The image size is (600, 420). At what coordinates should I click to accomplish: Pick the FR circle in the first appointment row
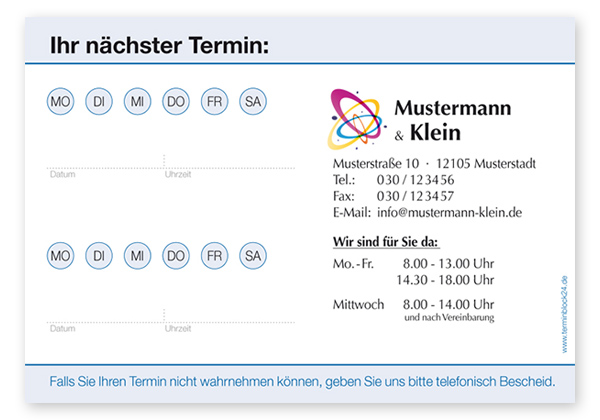pyautogui.click(x=214, y=102)
